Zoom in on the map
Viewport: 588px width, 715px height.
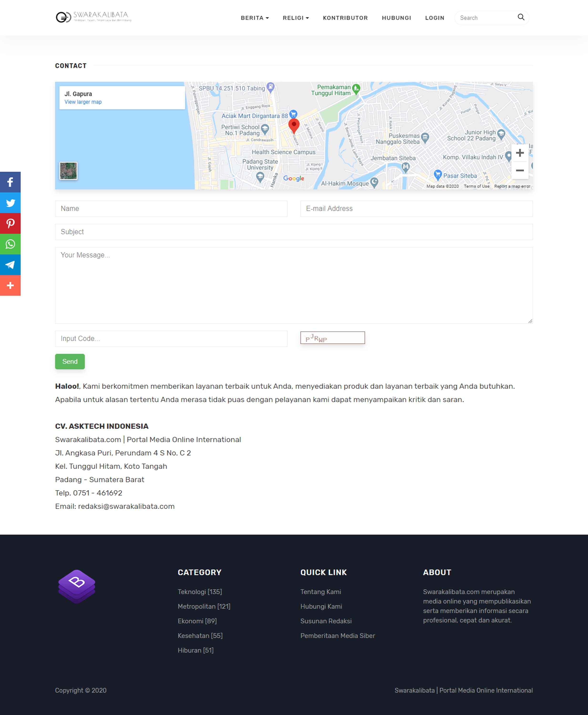[x=520, y=153]
